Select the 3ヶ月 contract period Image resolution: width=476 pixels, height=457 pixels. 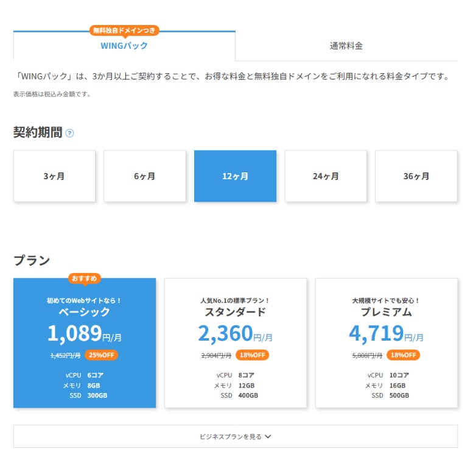[54, 176]
